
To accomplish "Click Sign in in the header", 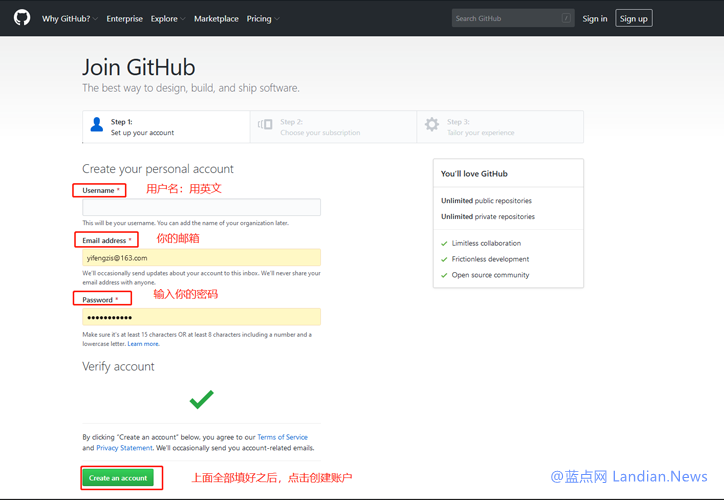I will click(595, 18).
